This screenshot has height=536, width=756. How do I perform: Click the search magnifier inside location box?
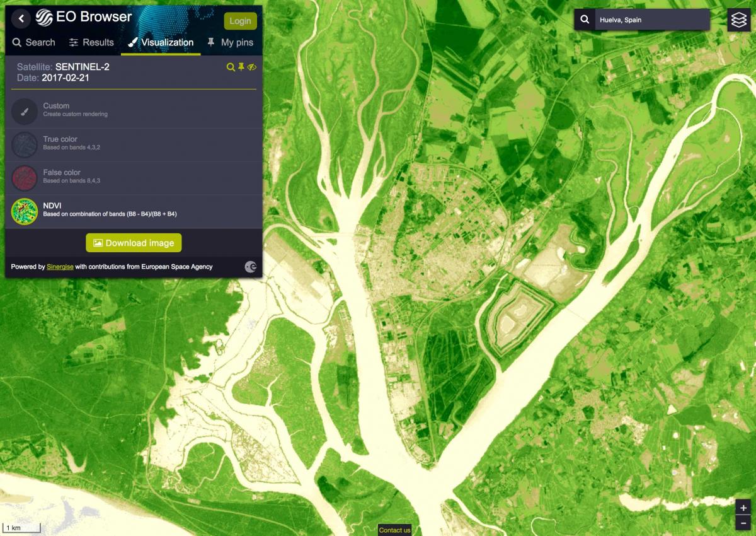click(x=583, y=19)
